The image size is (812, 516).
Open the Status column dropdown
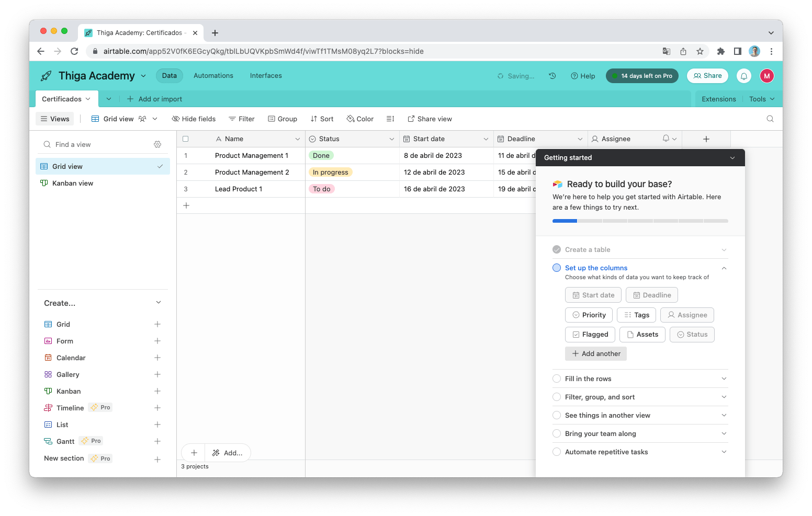(391, 139)
